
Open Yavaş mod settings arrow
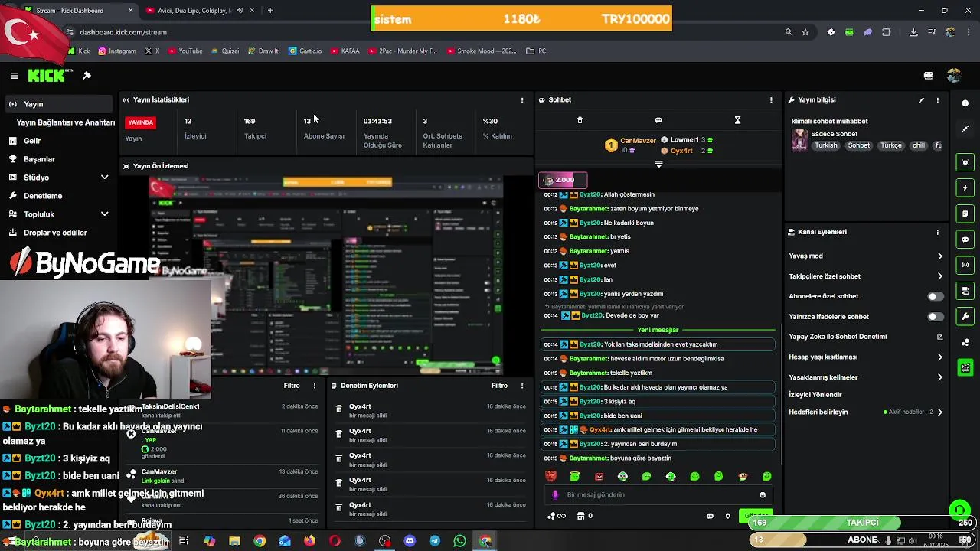click(940, 256)
